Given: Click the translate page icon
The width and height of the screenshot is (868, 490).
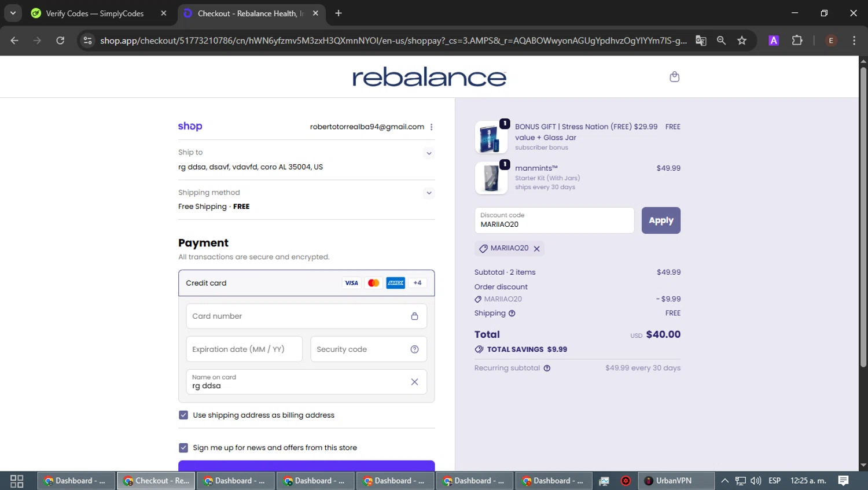Looking at the screenshot, I should point(701,40).
